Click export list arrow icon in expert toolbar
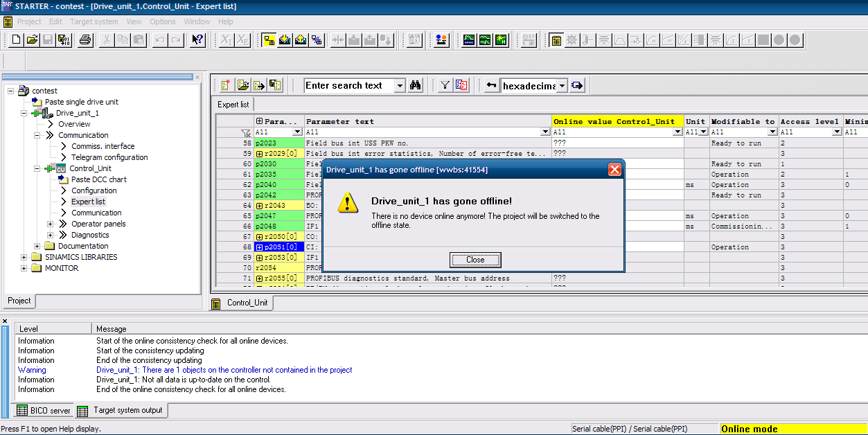 tap(259, 85)
